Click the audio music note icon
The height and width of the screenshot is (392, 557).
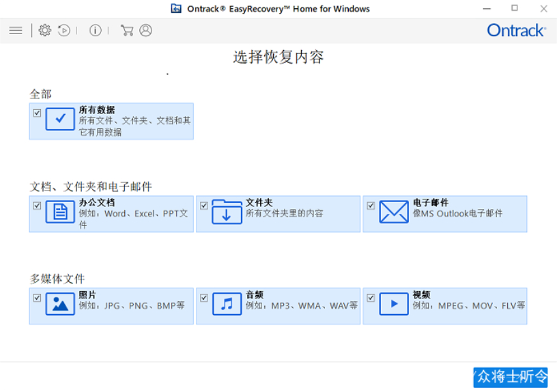(227, 303)
